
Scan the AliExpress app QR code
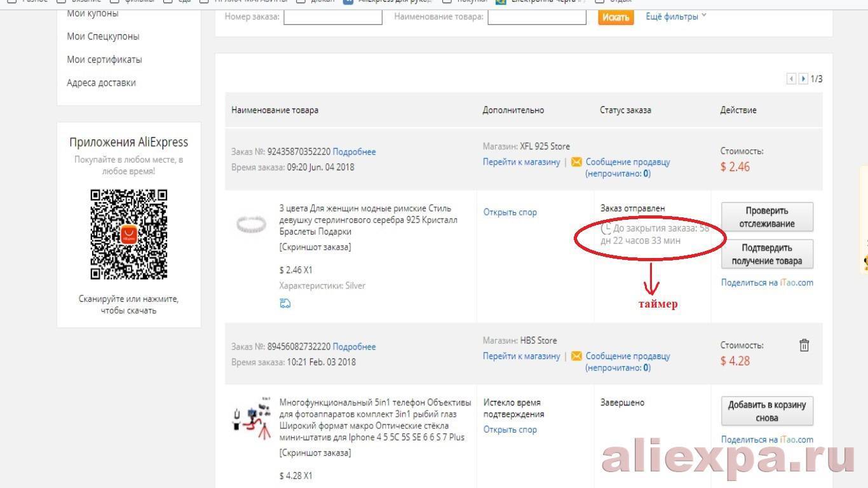coord(129,234)
